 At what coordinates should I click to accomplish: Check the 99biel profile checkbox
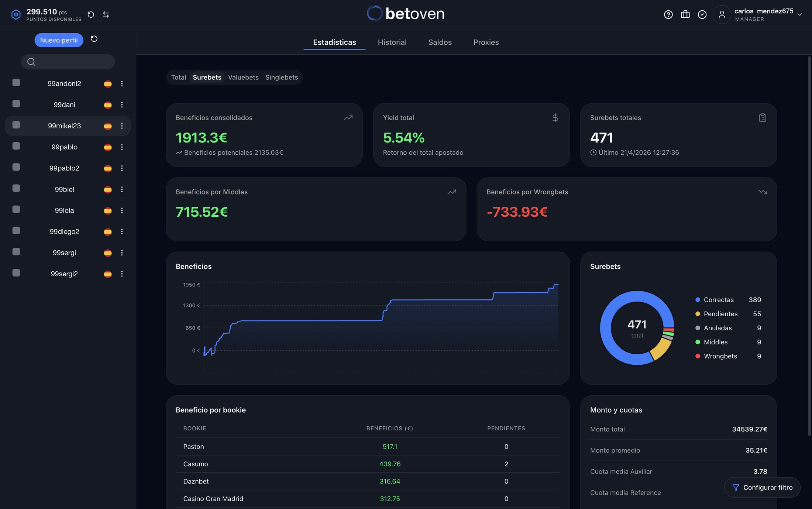click(x=16, y=188)
